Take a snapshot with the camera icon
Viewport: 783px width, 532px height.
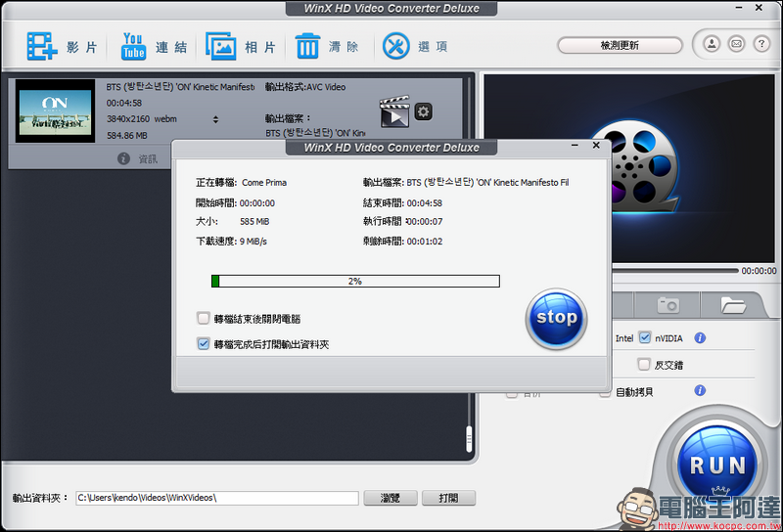pyautogui.click(x=668, y=304)
